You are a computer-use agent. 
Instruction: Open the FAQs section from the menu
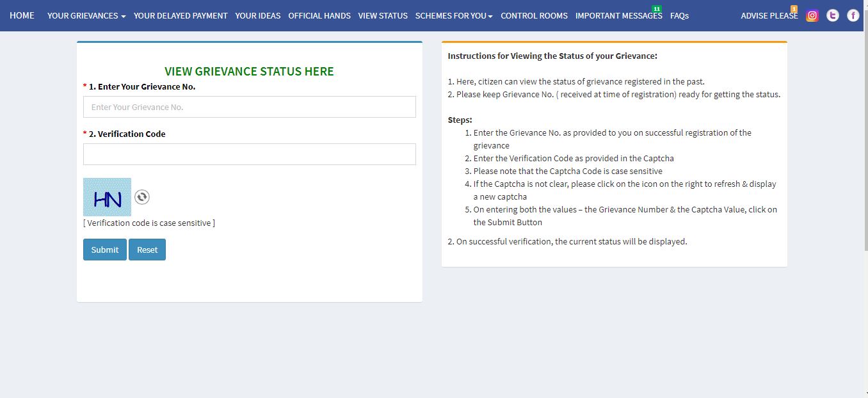[679, 15]
